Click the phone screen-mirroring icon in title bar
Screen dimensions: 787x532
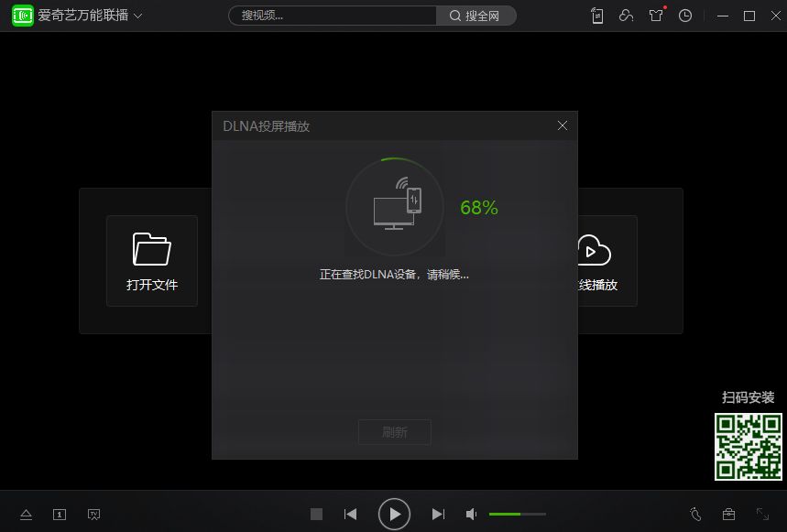click(596, 16)
